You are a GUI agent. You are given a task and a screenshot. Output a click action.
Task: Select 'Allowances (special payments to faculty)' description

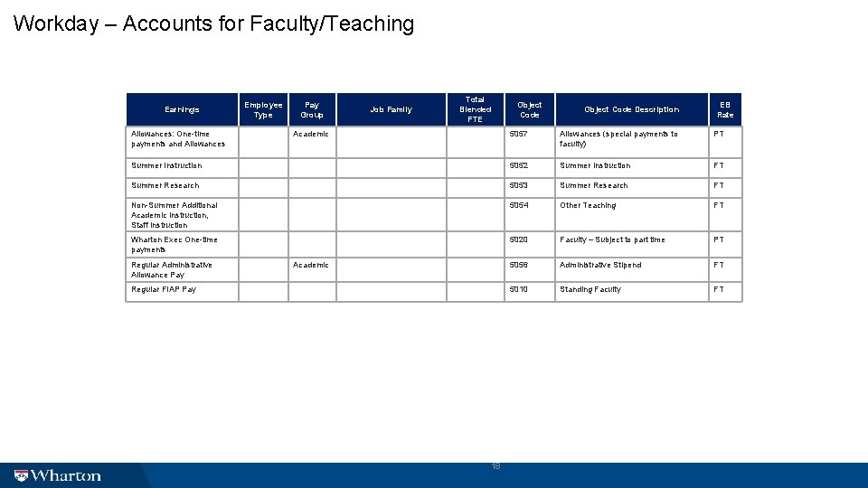[x=618, y=139]
